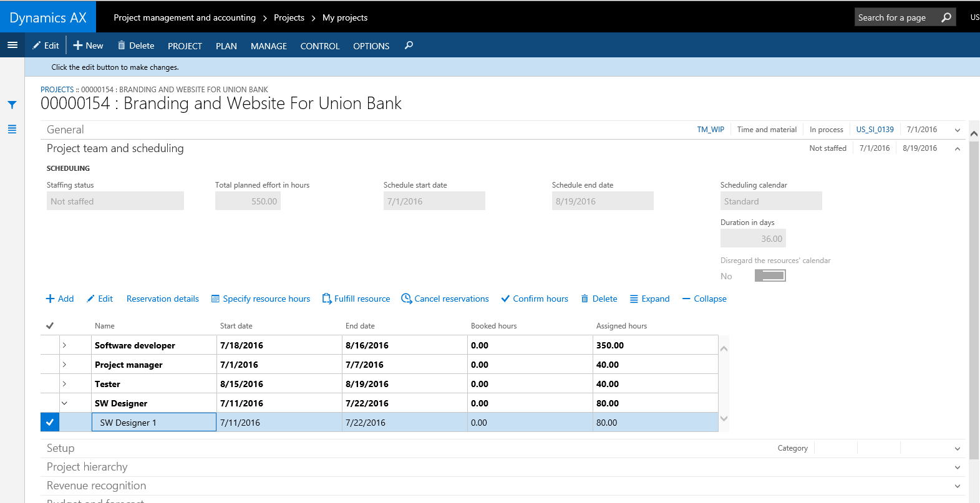Open Reservation details
Image resolution: width=980 pixels, height=503 pixels.
162,299
